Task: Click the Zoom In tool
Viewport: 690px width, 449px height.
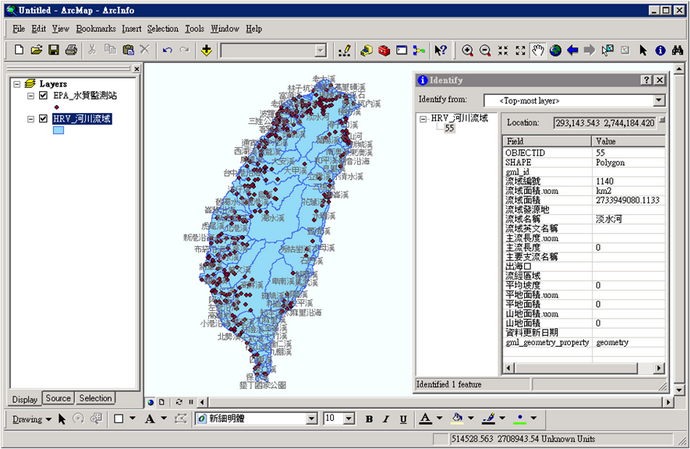Action: pyautogui.click(x=467, y=50)
